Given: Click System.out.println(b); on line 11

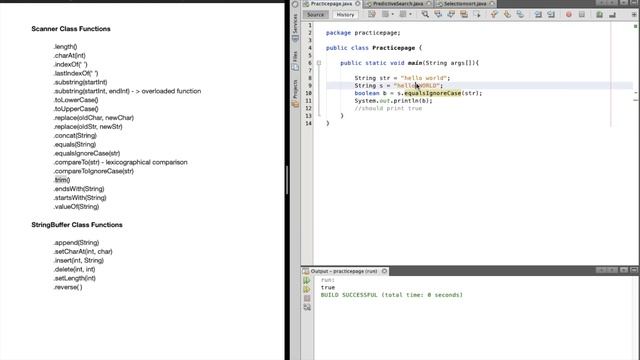Looking at the screenshot, I should 393,101.
